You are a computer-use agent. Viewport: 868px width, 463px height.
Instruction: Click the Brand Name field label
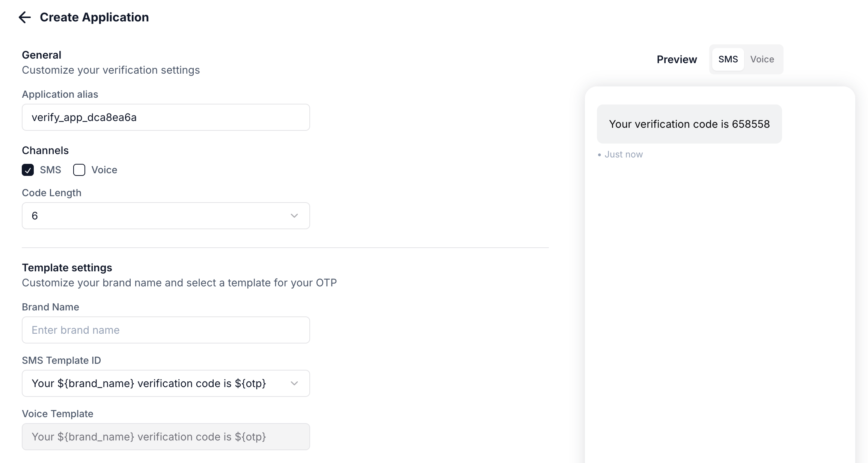(x=50, y=307)
